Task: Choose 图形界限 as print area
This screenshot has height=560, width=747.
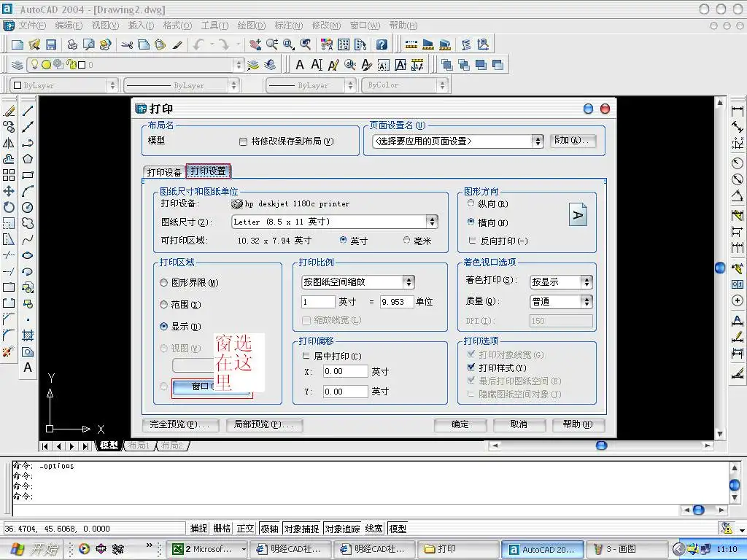Action: pyautogui.click(x=164, y=283)
